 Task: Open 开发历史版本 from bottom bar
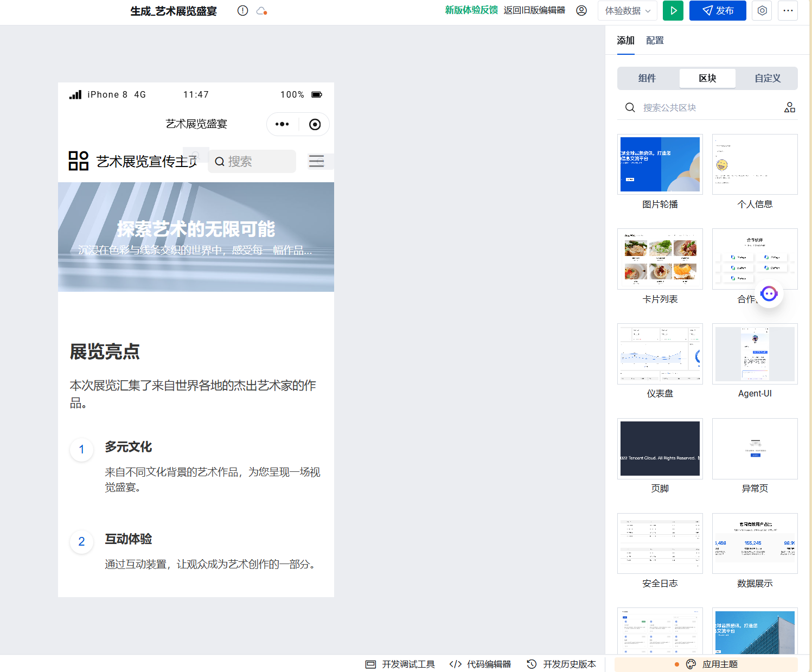[561, 664]
